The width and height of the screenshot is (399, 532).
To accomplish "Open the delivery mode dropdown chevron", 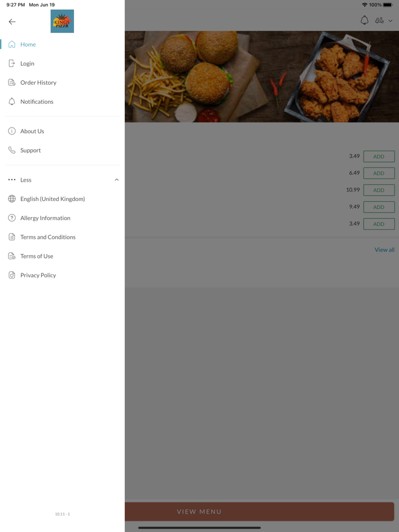I will click(390, 21).
